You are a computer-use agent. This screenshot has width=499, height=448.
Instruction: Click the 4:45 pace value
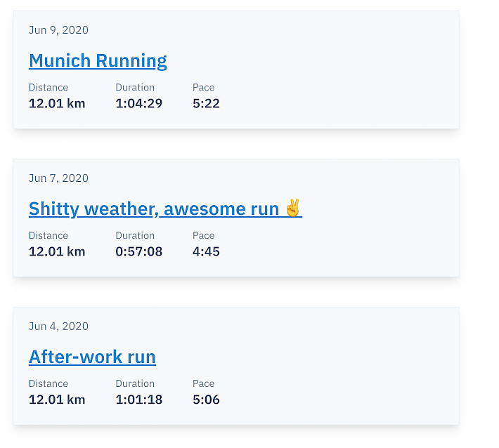click(x=206, y=251)
